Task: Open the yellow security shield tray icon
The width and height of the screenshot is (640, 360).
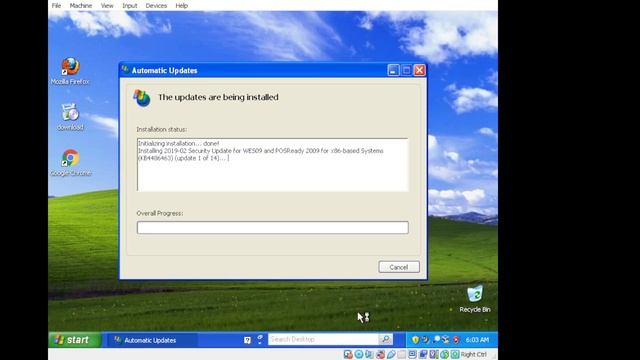Action: (x=415, y=340)
